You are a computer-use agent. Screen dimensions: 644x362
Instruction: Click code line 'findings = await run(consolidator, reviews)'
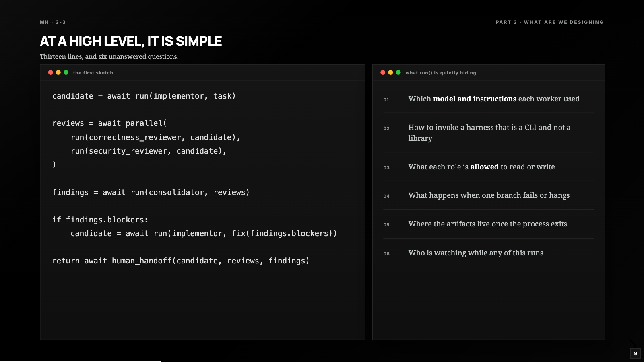coord(151,192)
